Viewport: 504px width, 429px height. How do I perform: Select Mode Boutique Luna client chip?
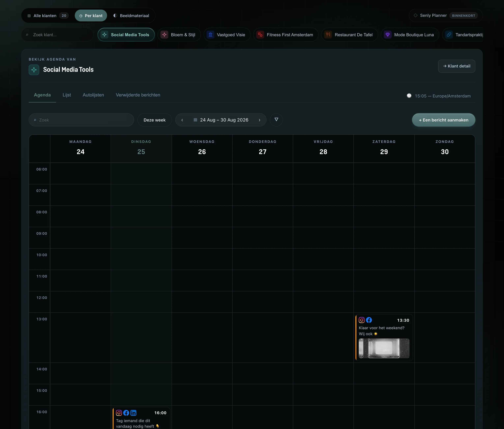pos(410,35)
